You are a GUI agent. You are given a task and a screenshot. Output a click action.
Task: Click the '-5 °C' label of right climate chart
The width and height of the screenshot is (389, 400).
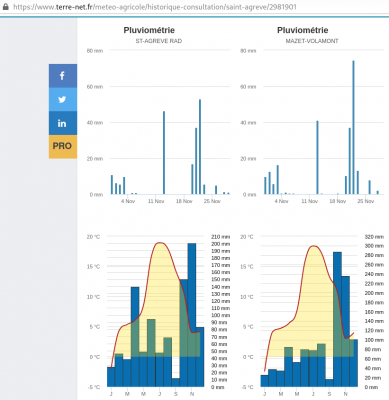coord(247,387)
